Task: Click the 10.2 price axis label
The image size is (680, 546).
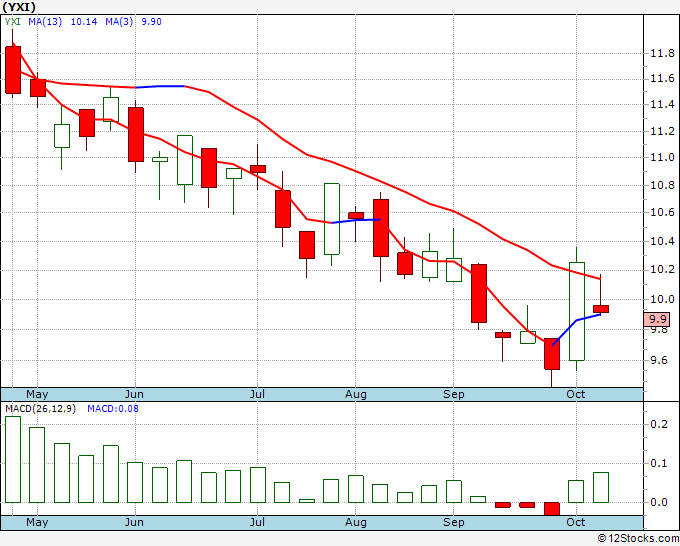Action: (663, 270)
